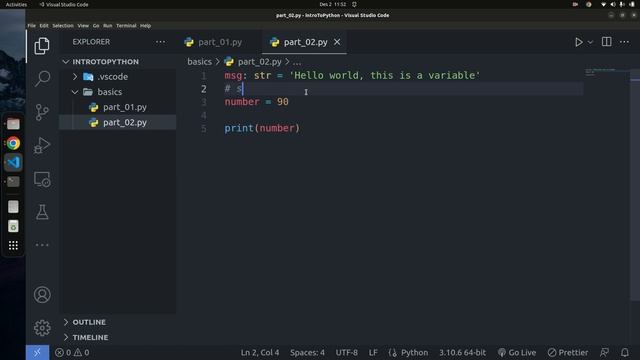
Task: Click the feedback icon in status bar
Action: tap(604, 353)
